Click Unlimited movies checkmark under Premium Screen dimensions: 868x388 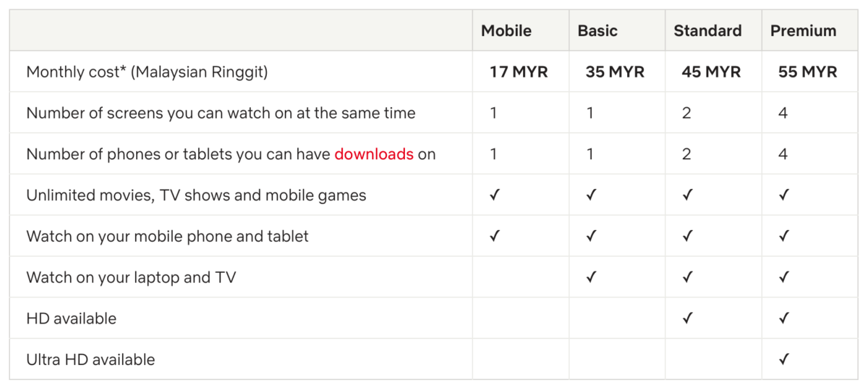pyautogui.click(x=783, y=195)
